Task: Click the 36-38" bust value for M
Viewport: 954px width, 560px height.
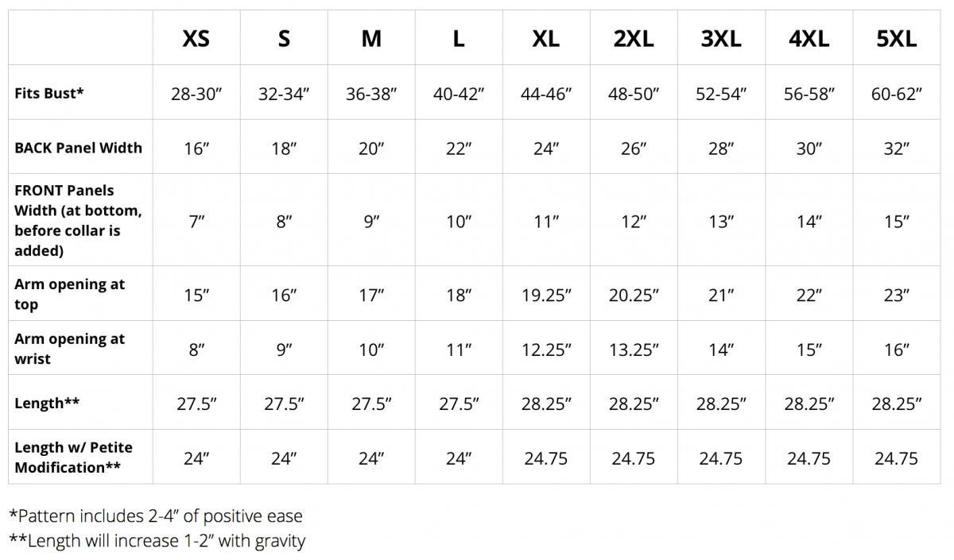Action: coord(371,94)
